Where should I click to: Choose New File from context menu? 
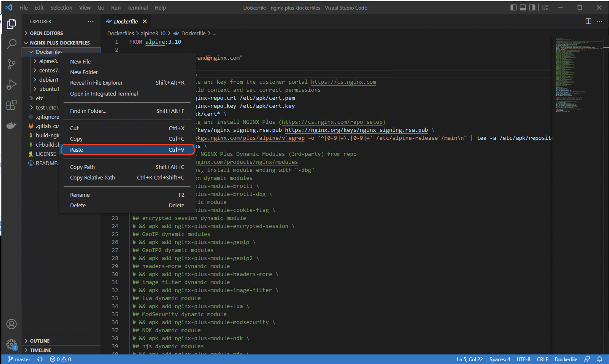click(x=127, y=62)
